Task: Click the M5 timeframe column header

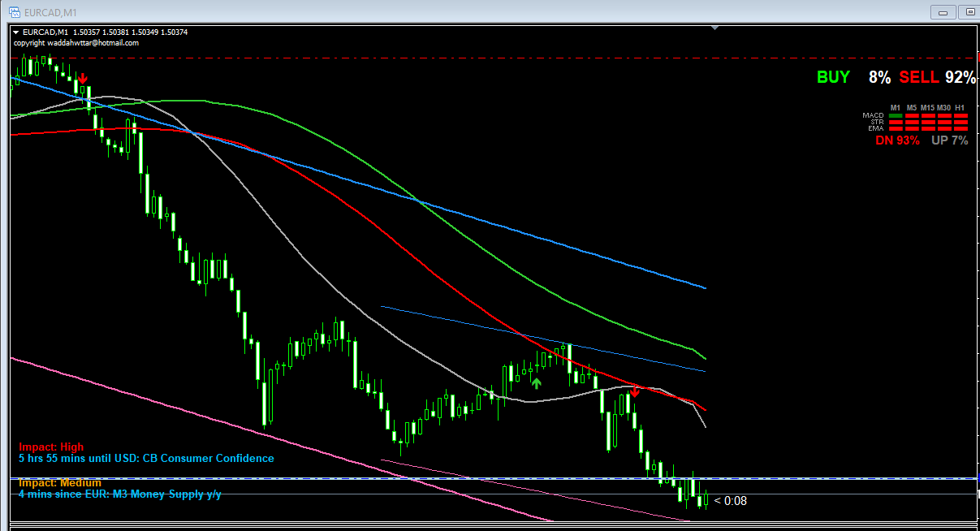Action: (912, 107)
